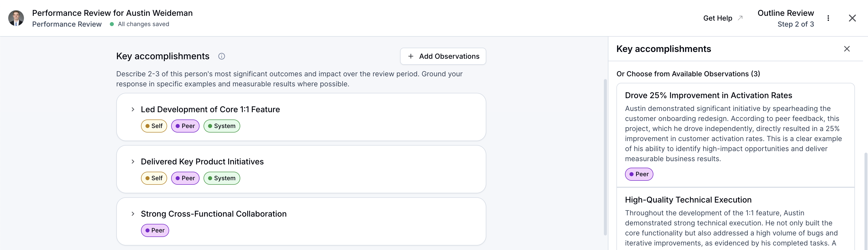Click the Get Help external link
Viewport: 868px width, 250px height.
click(x=722, y=18)
